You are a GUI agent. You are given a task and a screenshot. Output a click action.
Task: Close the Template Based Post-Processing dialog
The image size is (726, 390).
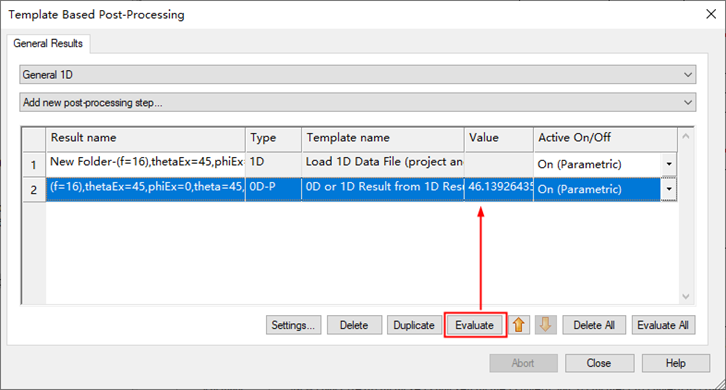pos(711,14)
